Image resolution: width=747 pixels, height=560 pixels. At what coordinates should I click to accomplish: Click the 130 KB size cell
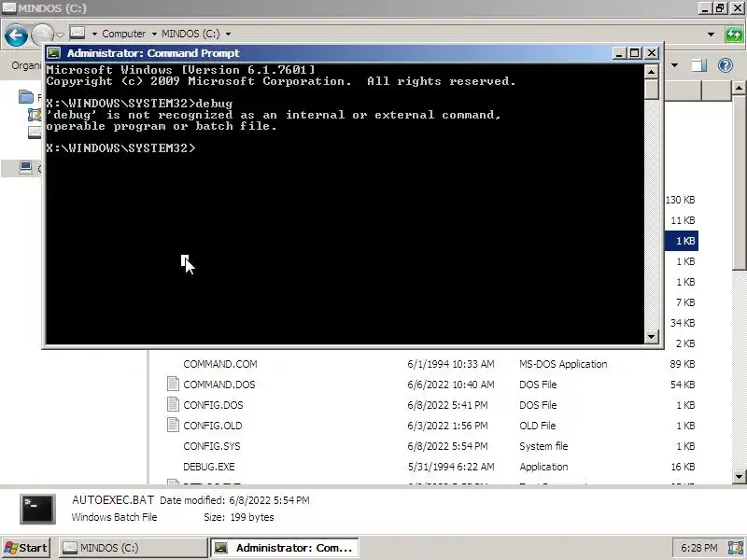681,200
